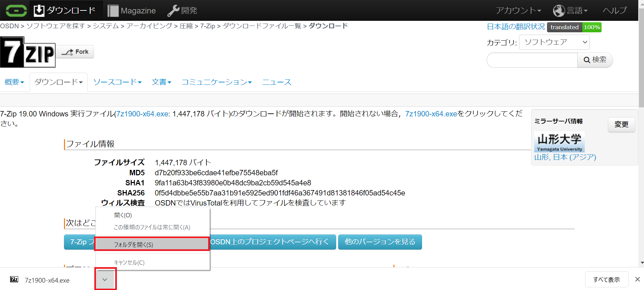This screenshot has width=644, height=290.
Task: Select the SHA256 hash value text
Action: [280, 193]
